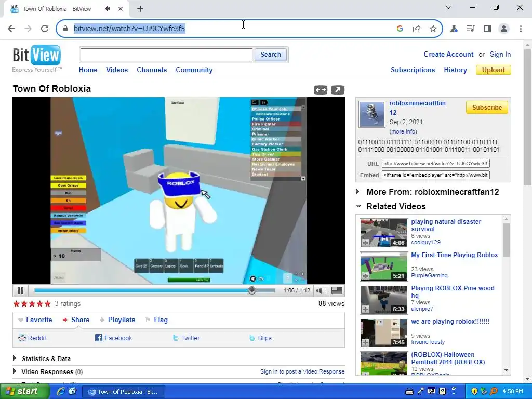Open the (more info) link
532x399 pixels.
click(403, 131)
